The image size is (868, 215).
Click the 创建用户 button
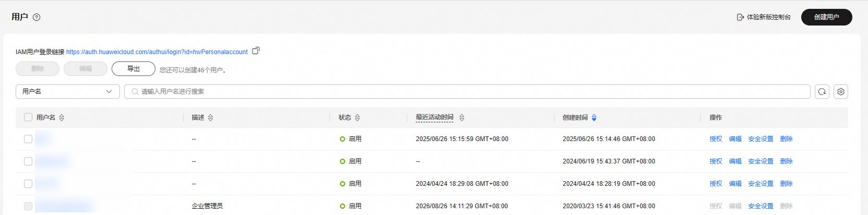827,17
